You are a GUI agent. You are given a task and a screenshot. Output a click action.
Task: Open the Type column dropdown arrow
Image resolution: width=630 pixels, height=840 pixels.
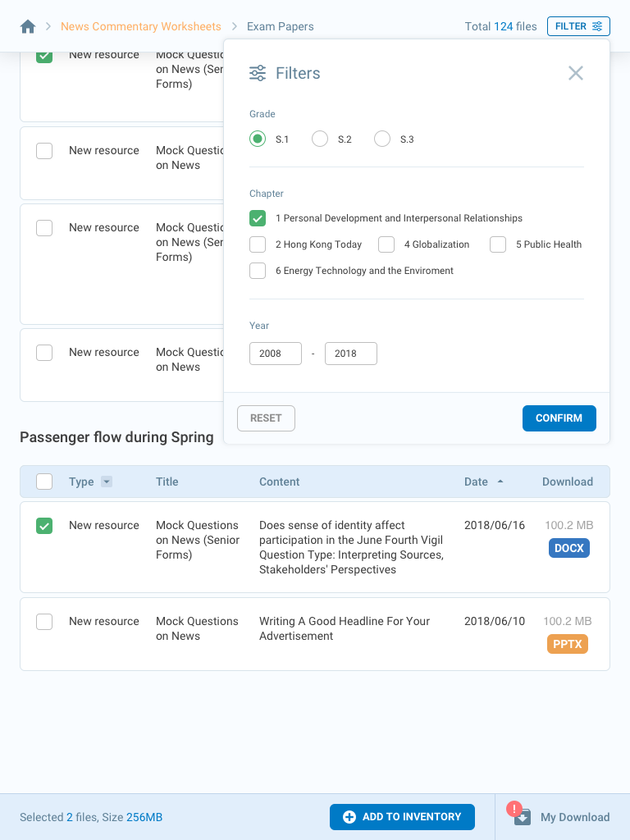point(107,482)
